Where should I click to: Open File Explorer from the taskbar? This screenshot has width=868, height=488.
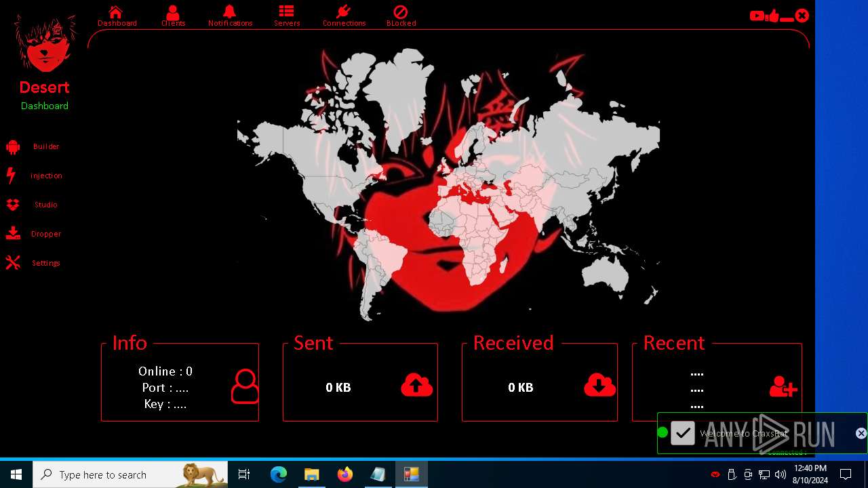311,474
